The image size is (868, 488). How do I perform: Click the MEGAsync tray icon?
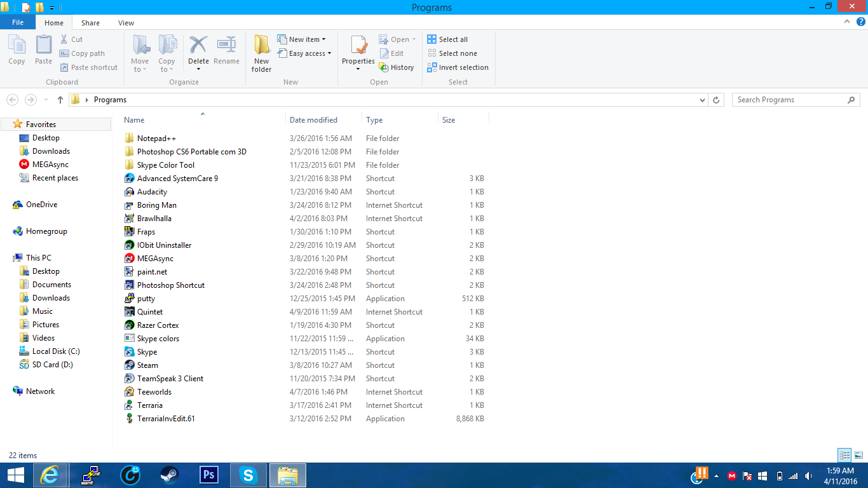(732, 476)
